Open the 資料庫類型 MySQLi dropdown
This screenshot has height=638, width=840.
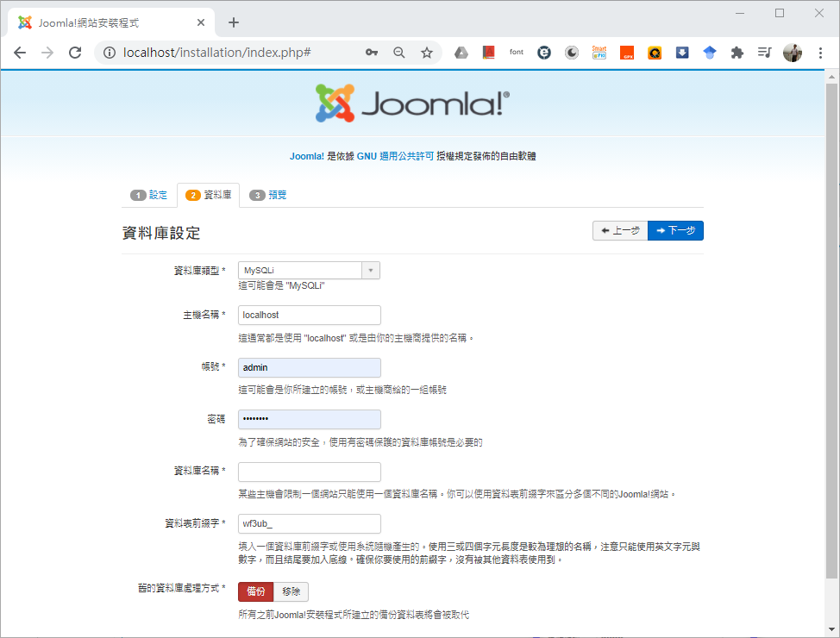click(309, 271)
